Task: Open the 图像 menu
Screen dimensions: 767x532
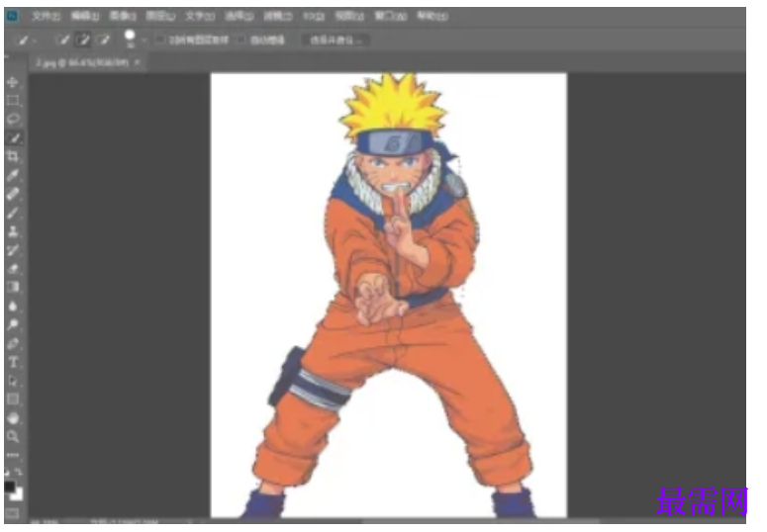Action: (123, 16)
